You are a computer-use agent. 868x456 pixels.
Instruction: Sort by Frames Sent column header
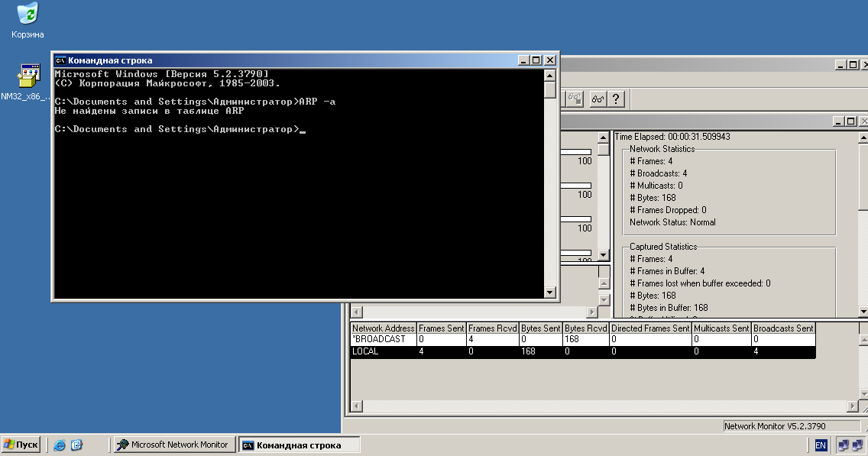pyautogui.click(x=441, y=328)
